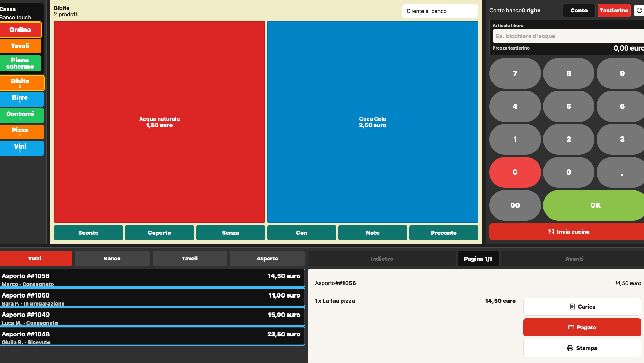The height and width of the screenshot is (363, 644).
Task: Focus the Articolo libero text field
Action: (568, 36)
